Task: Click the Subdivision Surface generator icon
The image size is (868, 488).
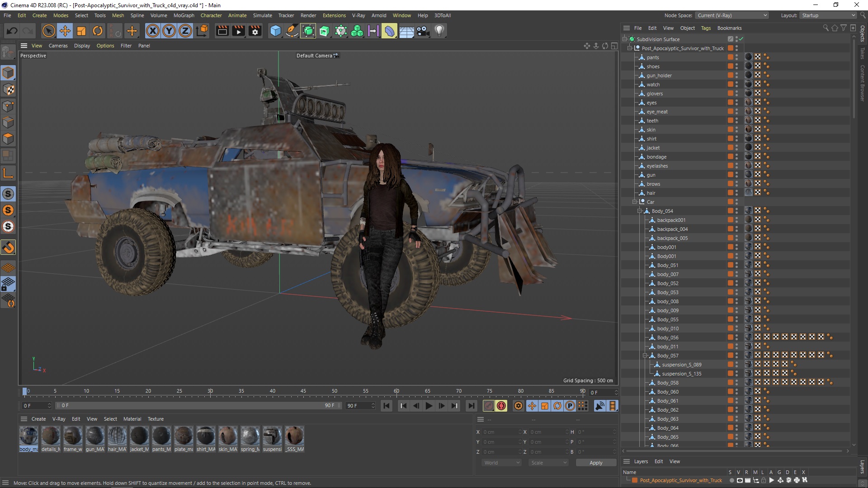Action: coord(308,31)
